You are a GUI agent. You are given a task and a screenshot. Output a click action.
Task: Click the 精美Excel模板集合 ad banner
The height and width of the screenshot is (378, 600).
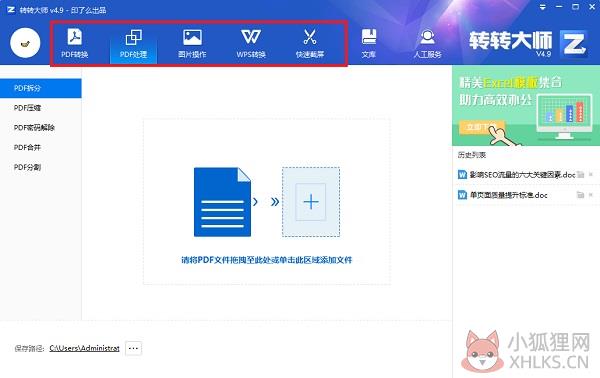pyautogui.click(x=526, y=106)
